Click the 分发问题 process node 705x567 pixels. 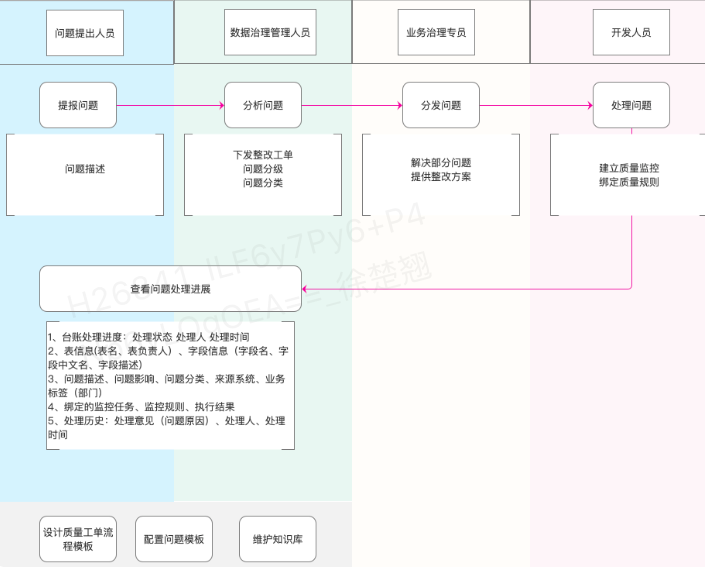coord(441,105)
